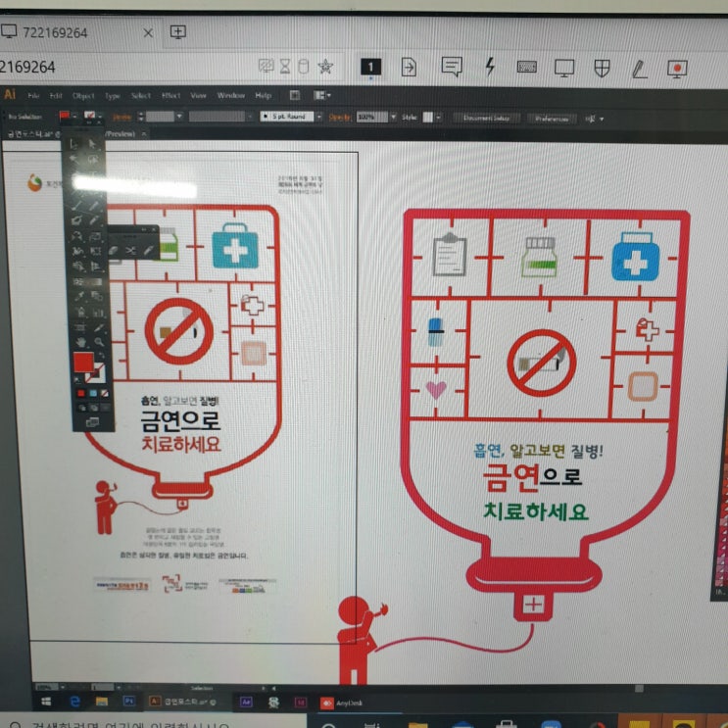Choose the Selection tool
The height and width of the screenshot is (728, 728).
74,144
